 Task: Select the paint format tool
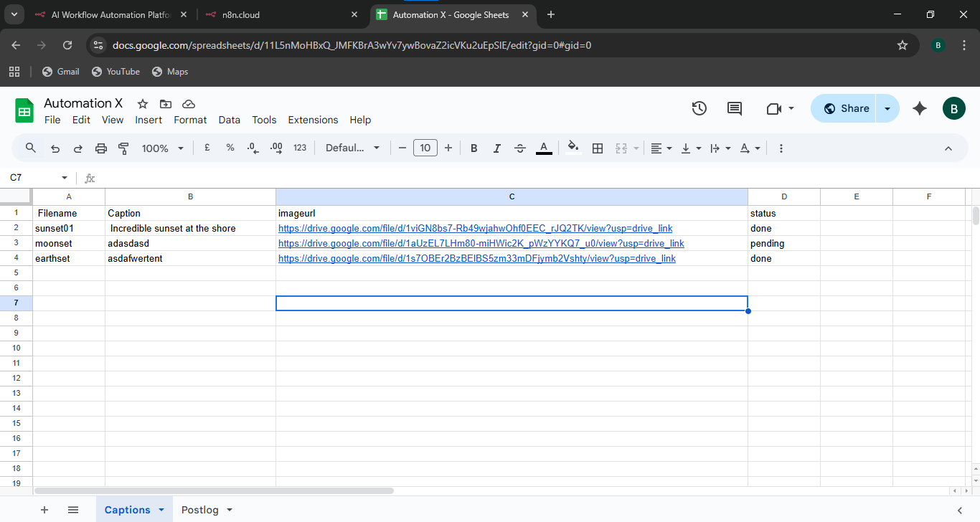point(123,148)
